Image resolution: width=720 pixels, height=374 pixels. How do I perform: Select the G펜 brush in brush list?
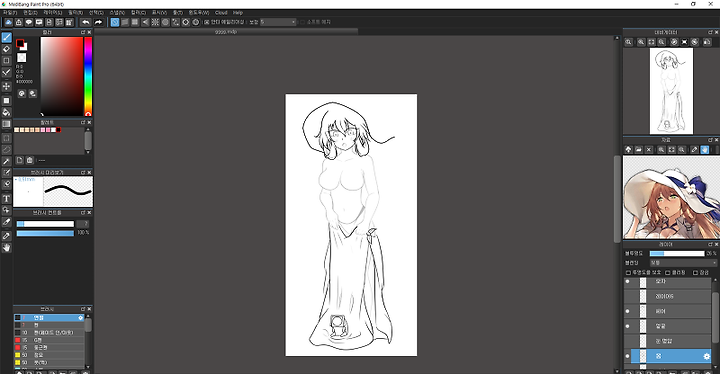point(49,340)
